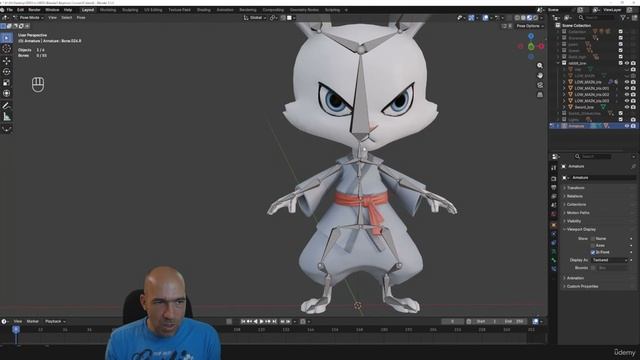
Task: Open the Window menu
Action: (52, 10)
